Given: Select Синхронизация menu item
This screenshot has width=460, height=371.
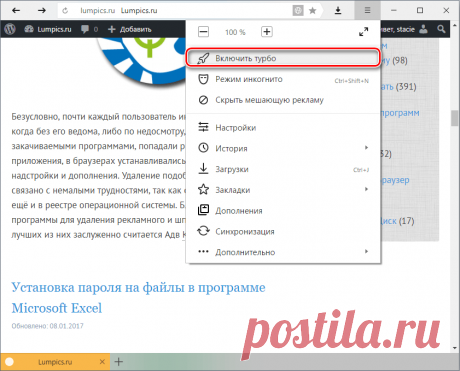Looking at the screenshot, I should [283, 231].
